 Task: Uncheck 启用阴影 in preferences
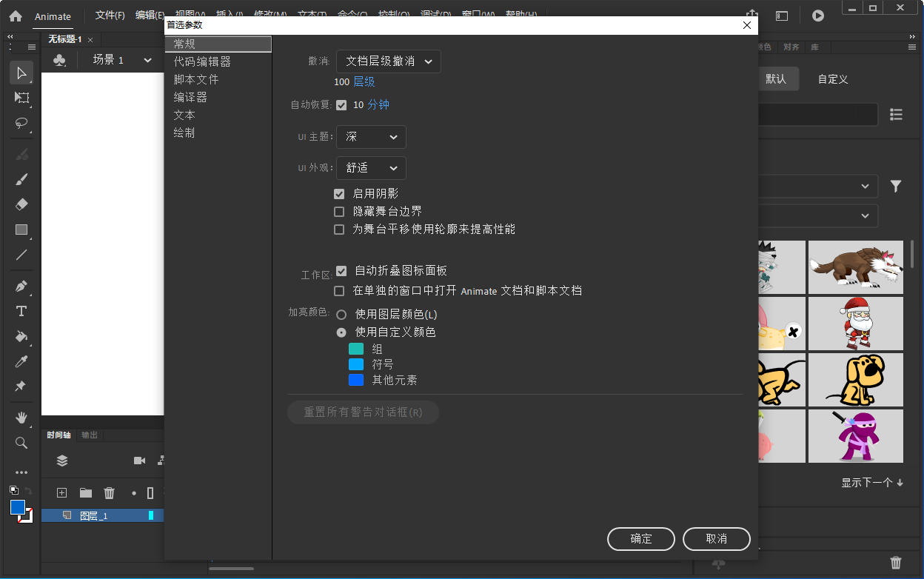click(339, 193)
